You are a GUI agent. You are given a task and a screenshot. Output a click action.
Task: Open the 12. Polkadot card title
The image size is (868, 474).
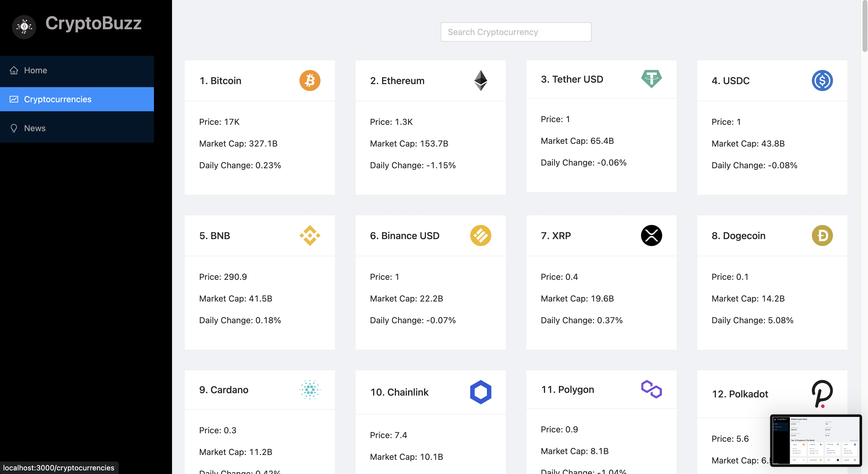[x=740, y=394]
